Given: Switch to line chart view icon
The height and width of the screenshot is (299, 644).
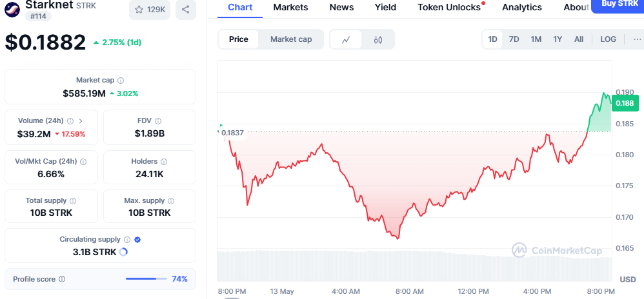Looking at the screenshot, I should click(x=347, y=39).
